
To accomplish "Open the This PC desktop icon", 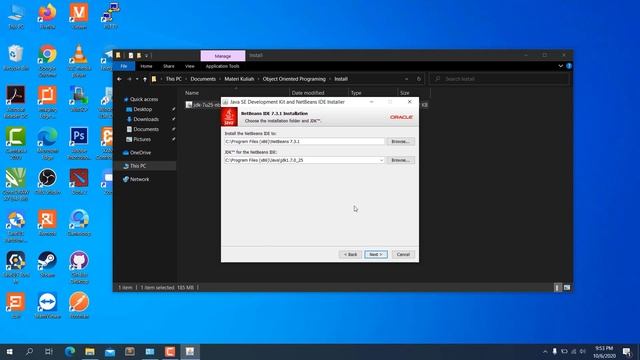I will click(x=16, y=17).
